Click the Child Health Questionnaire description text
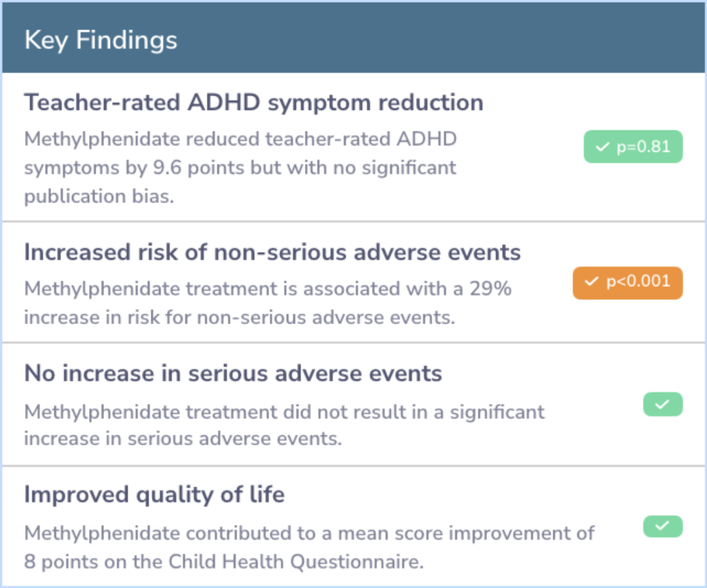The width and height of the screenshot is (707, 588). 309,547
